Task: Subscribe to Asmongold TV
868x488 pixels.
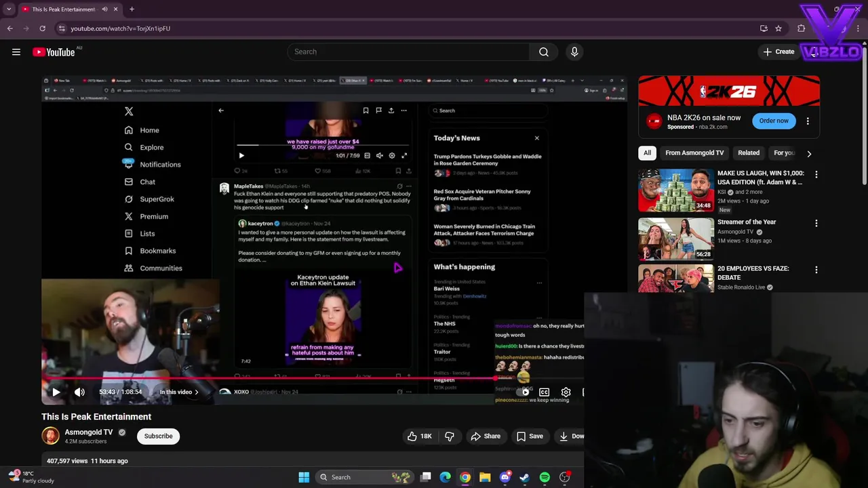Action: (158, 436)
